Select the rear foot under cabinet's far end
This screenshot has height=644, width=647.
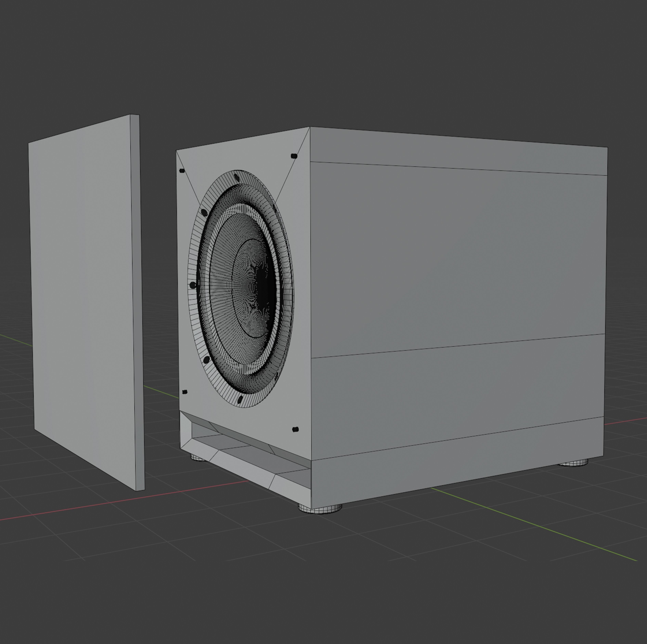click(574, 462)
